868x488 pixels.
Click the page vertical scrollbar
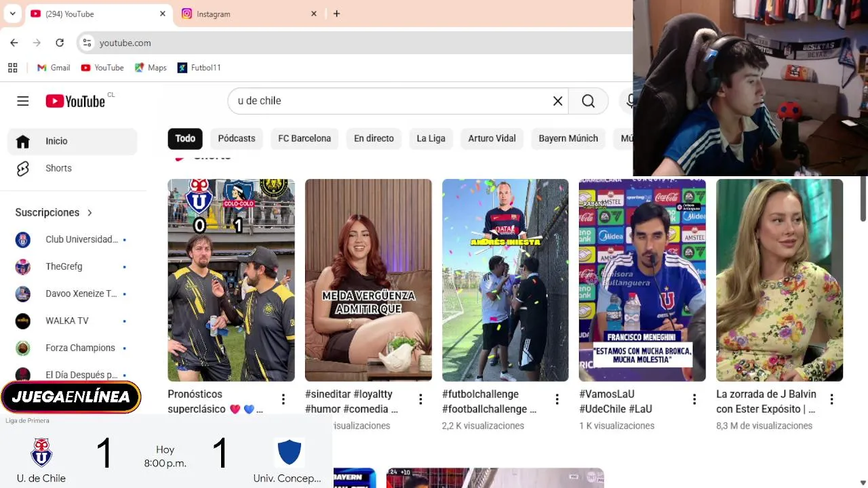click(863, 199)
